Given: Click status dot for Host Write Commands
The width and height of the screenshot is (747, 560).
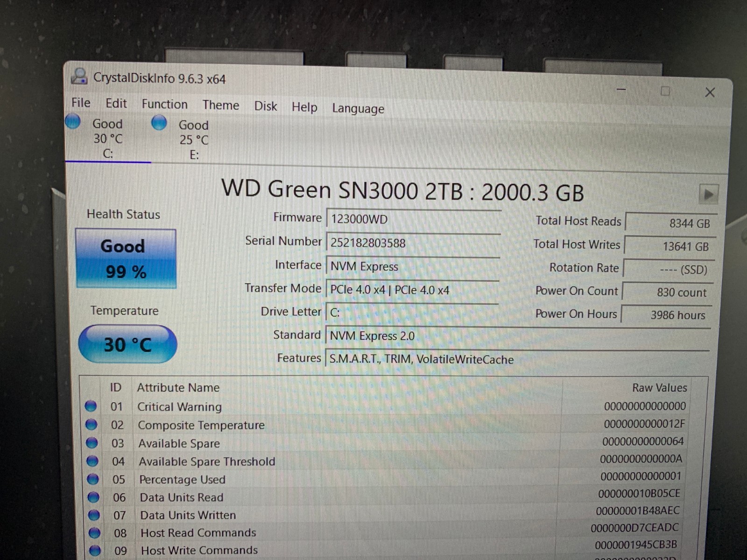Looking at the screenshot, I should pyautogui.click(x=95, y=551).
